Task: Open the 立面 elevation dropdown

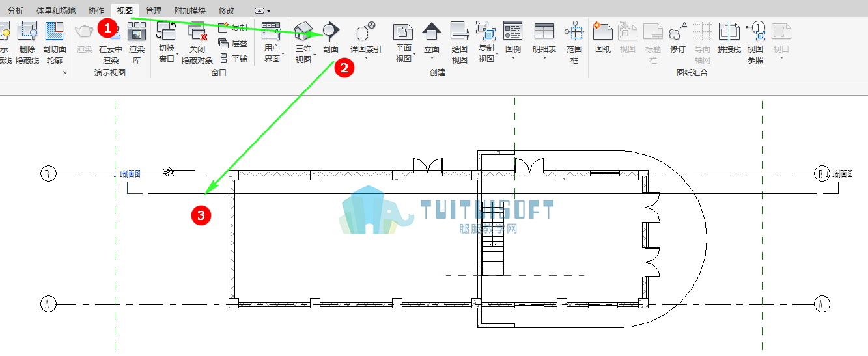Action: (x=432, y=40)
